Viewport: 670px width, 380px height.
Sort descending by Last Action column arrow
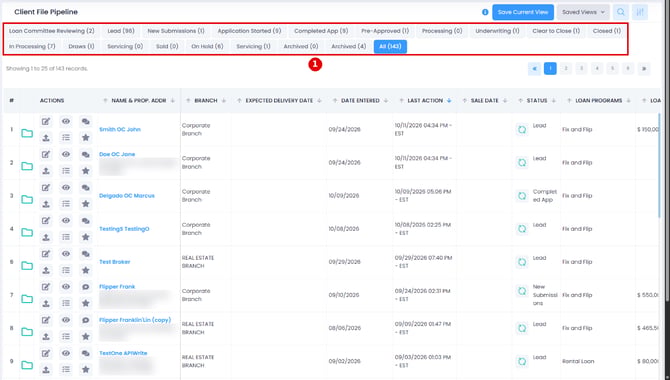pyautogui.click(x=449, y=100)
